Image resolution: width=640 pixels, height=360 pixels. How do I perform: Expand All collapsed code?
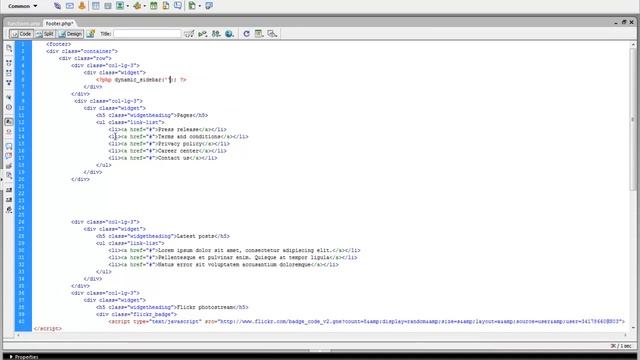[9, 83]
